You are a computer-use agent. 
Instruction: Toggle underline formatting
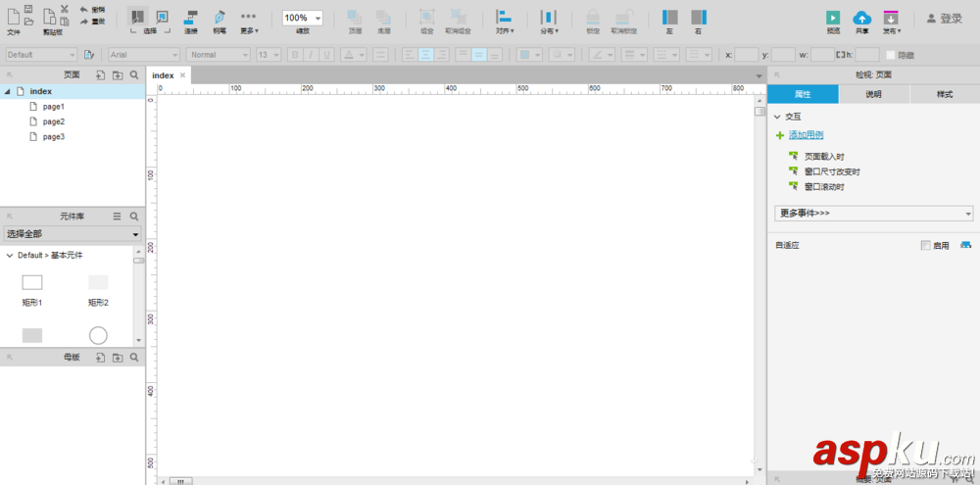click(326, 55)
